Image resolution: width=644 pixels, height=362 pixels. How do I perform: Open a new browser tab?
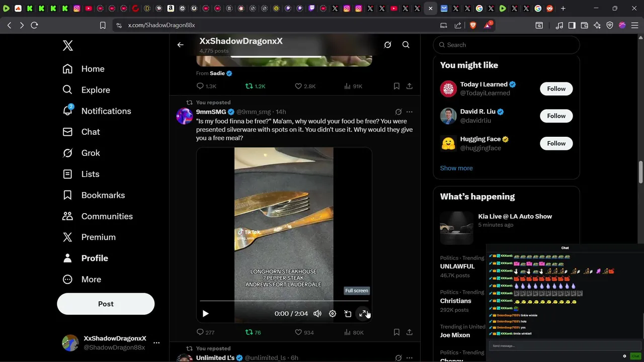(x=563, y=8)
